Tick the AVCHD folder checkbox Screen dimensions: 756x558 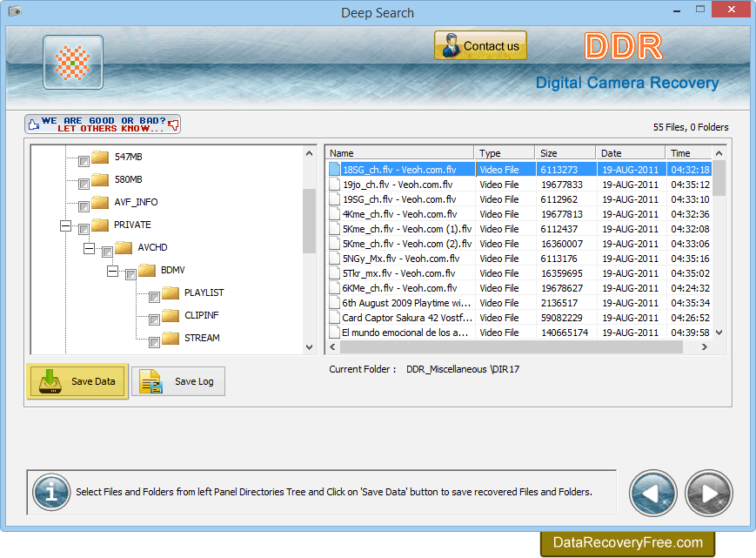coord(107,252)
